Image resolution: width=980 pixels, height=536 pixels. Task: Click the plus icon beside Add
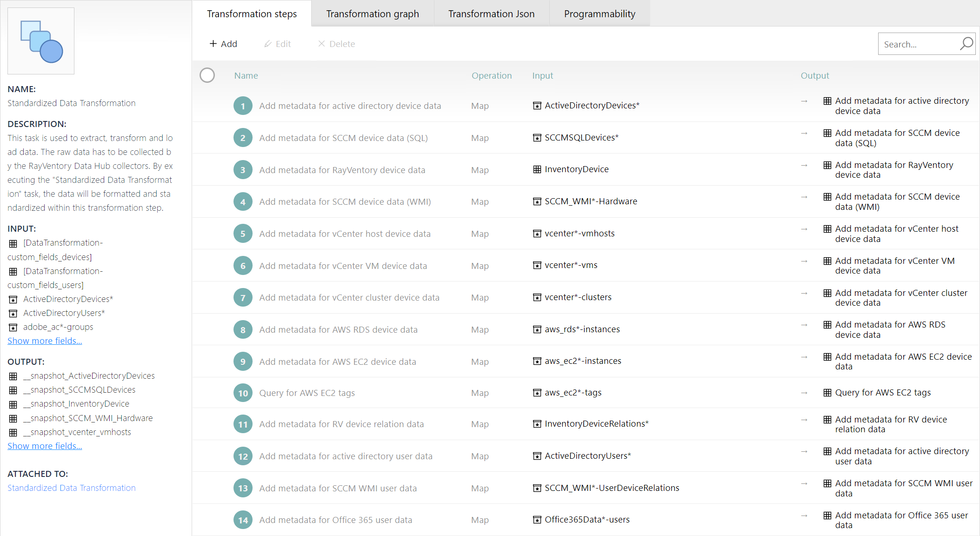213,44
